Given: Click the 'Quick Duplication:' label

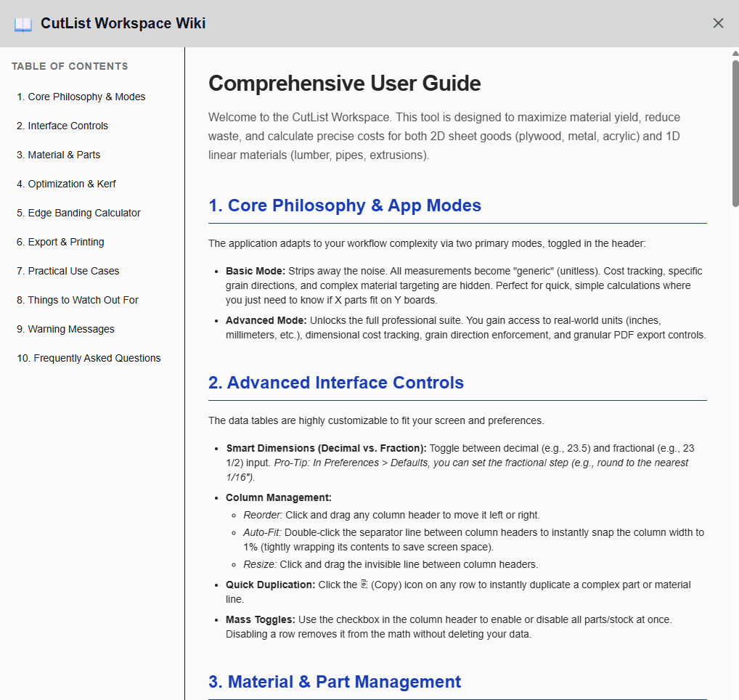Looking at the screenshot, I should [x=270, y=585].
